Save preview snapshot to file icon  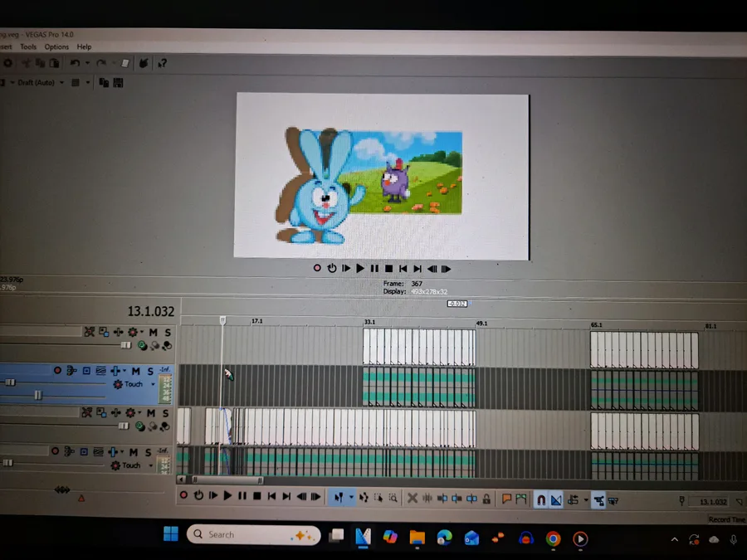point(118,83)
